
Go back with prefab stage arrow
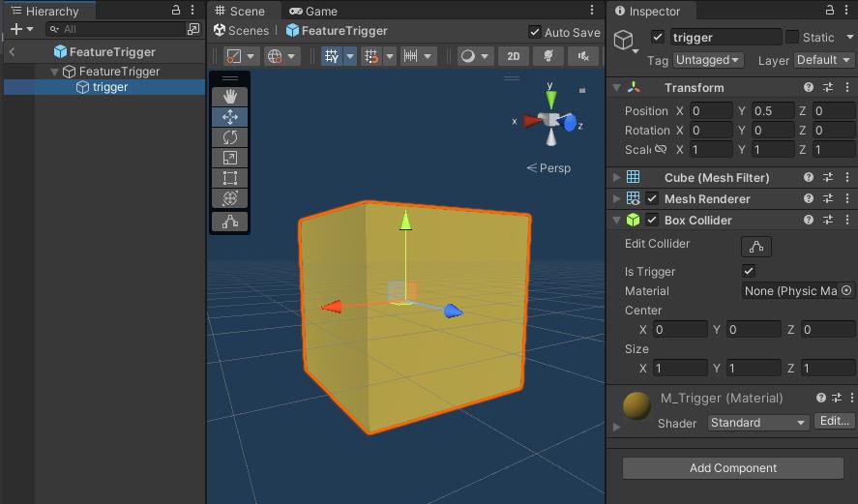click(12, 52)
